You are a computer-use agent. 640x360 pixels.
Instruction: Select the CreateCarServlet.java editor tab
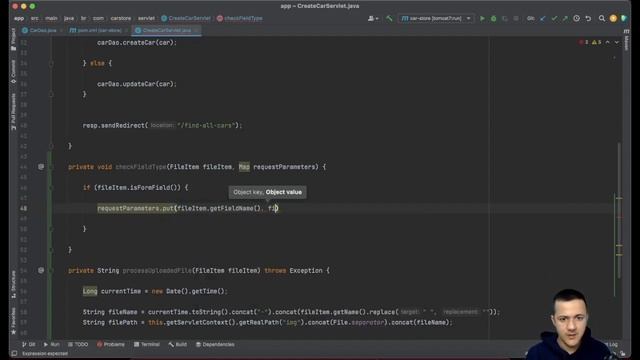167,30
